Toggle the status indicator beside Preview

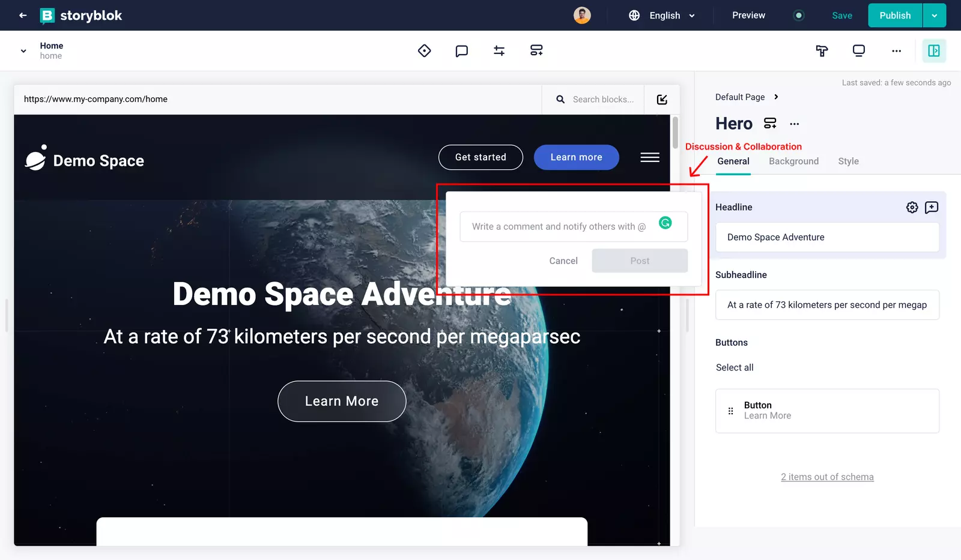(x=798, y=16)
